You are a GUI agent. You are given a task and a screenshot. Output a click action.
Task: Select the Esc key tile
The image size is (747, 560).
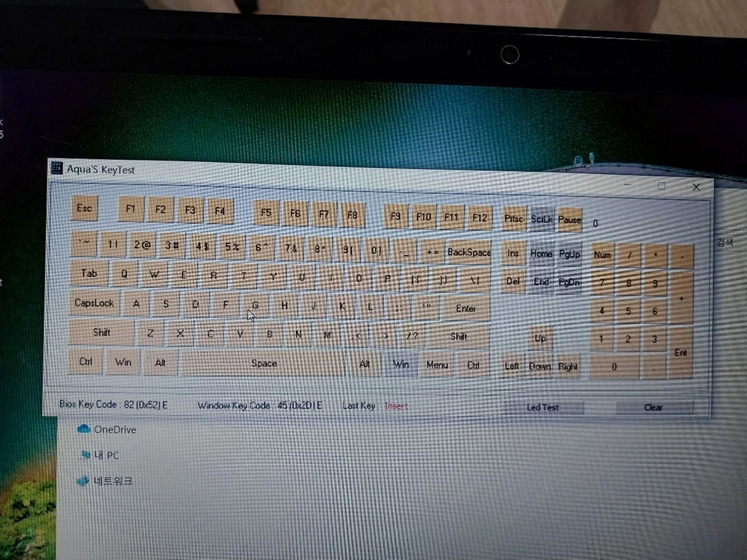pyautogui.click(x=84, y=208)
